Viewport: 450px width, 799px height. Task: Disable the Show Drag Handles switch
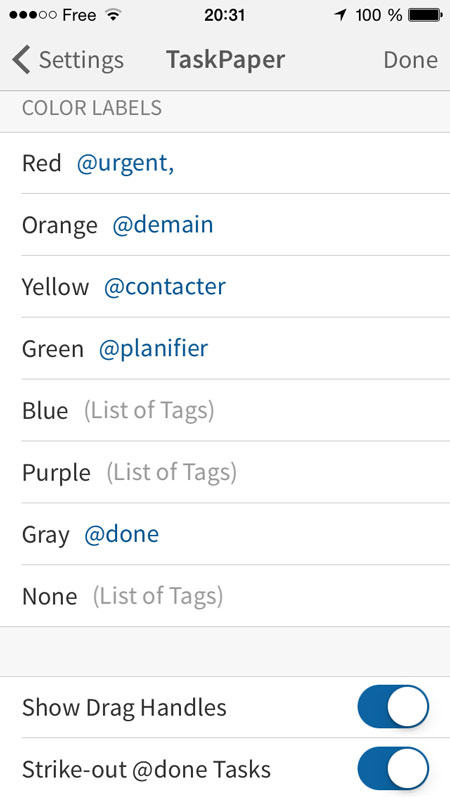[x=393, y=706]
